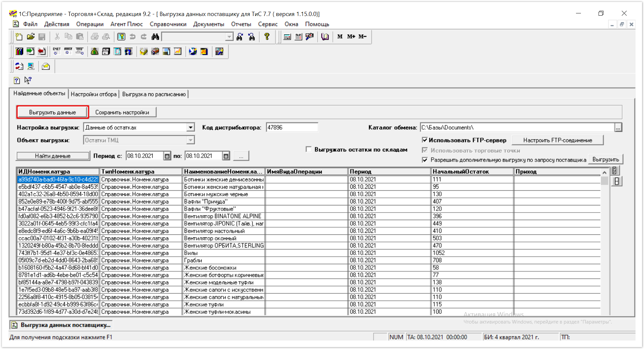Click the green arrow incoming document icon
This screenshot has width=644, height=349.
coord(30,51)
